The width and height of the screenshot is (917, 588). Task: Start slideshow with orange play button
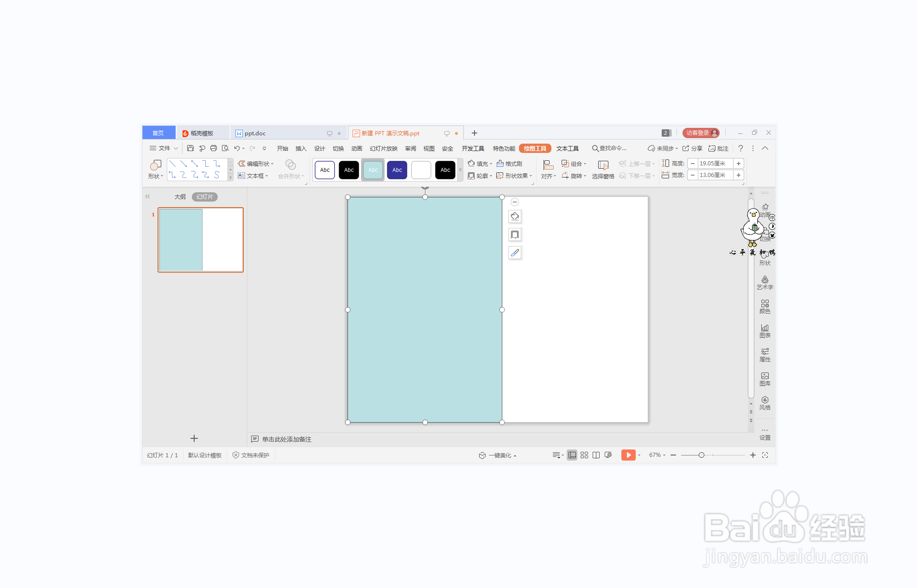628,455
